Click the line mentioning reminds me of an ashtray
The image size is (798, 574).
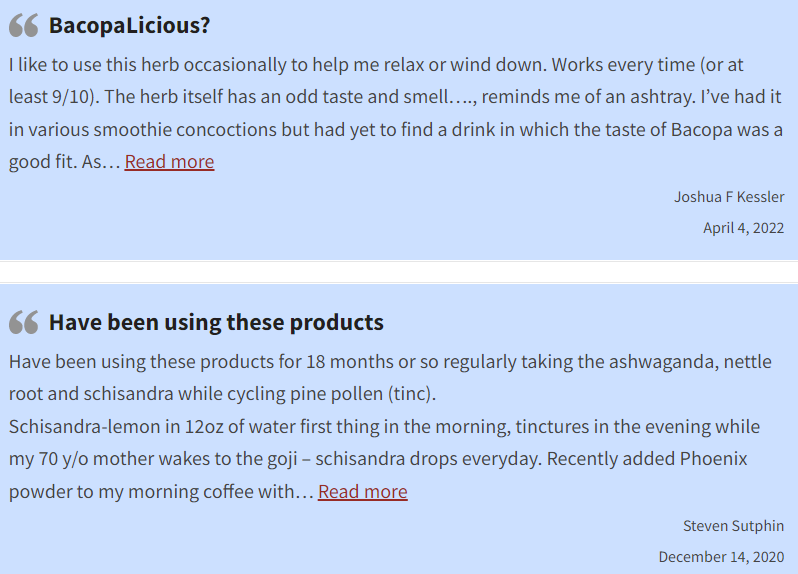coord(395,97)
